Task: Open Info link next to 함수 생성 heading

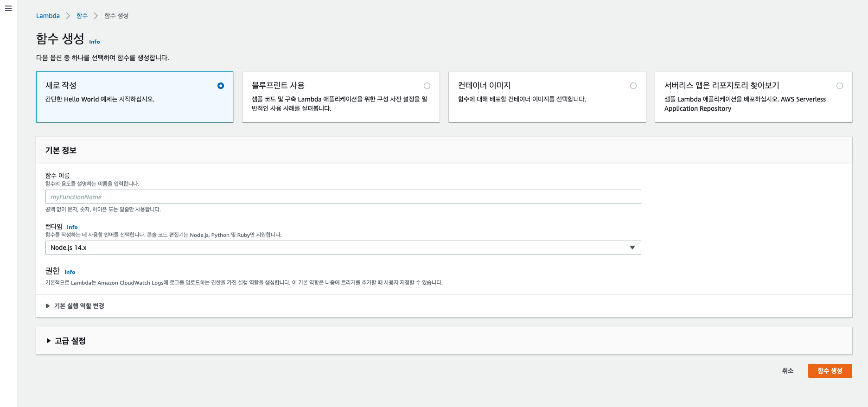Action: coord(95,42)
